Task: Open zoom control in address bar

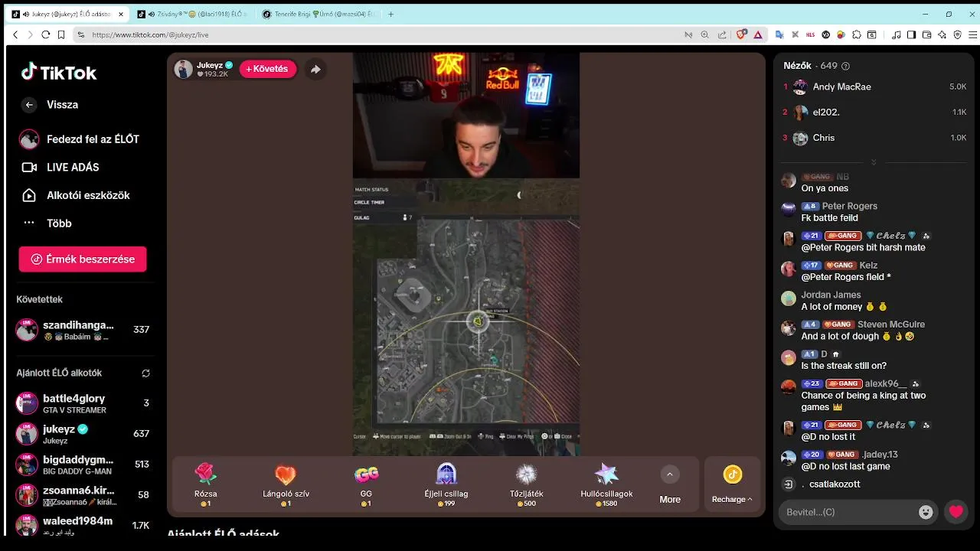Action: pos(704,34)
